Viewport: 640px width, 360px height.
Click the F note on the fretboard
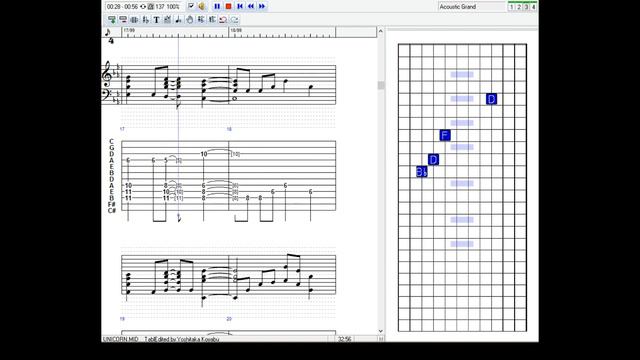[445, 135]
